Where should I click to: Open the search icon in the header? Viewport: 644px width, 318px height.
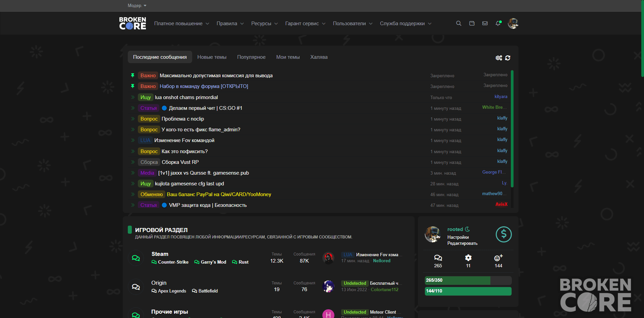(x=459, y=23)
